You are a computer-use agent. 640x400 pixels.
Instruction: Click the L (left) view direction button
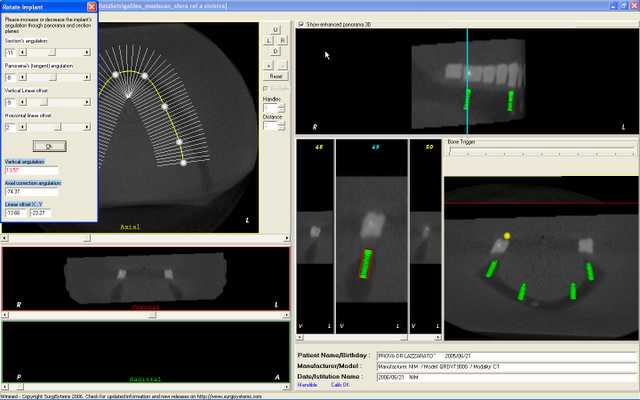pyautogui.click(x=269, y=40)
